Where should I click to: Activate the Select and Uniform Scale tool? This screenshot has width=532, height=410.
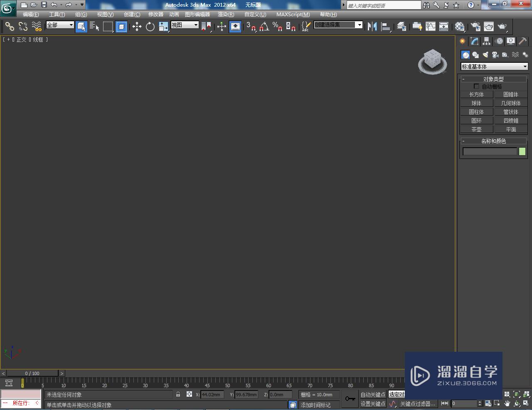[163, 27]
